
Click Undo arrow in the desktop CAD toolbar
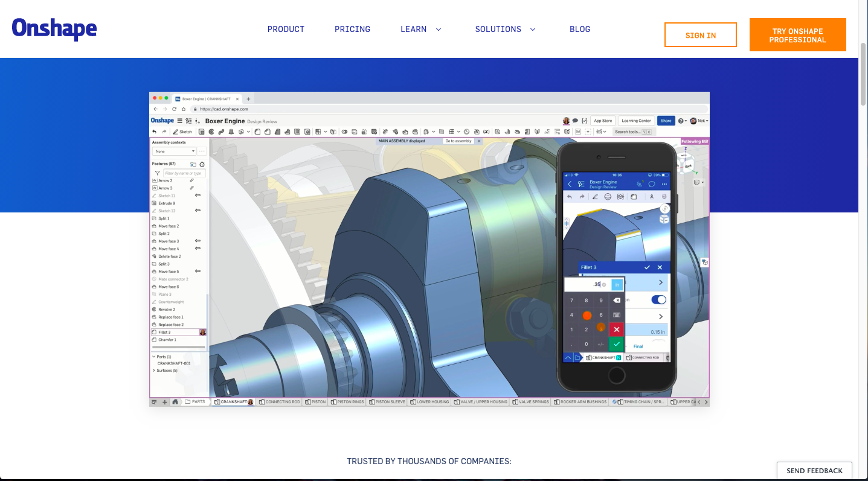(x=155, y=132)
